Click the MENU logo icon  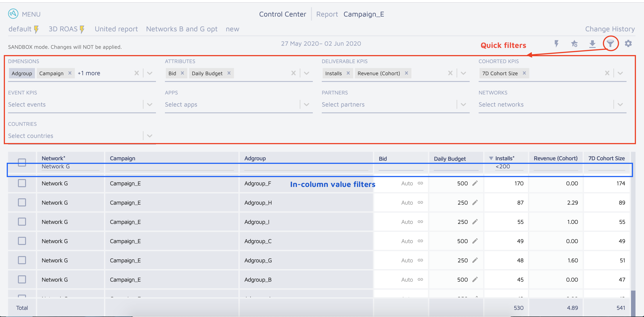coord(13,14)
